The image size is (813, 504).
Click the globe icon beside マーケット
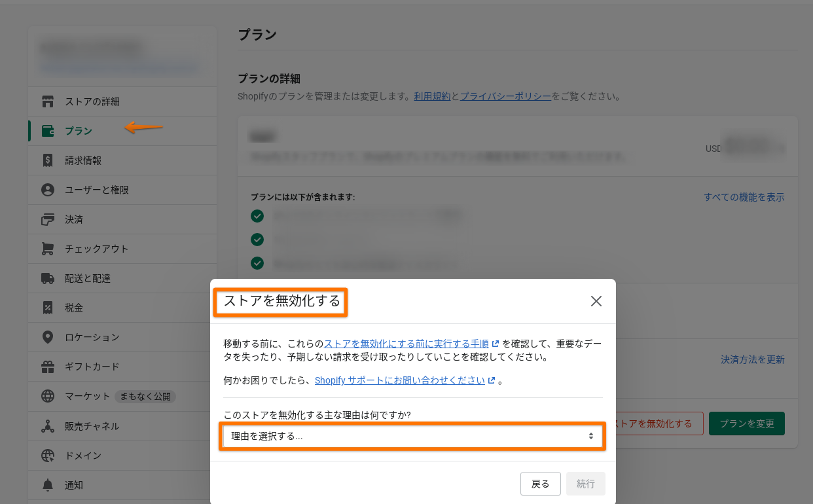pos(47,396)
